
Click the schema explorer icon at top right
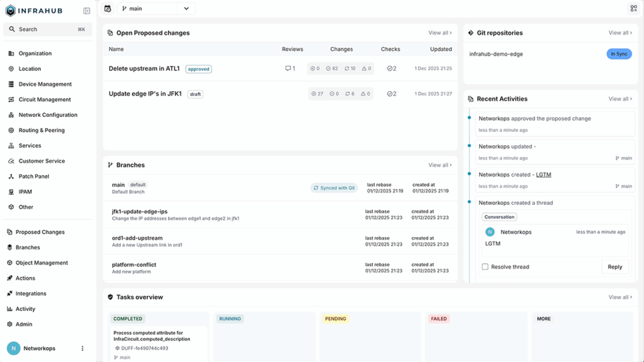tap(633, 8)
